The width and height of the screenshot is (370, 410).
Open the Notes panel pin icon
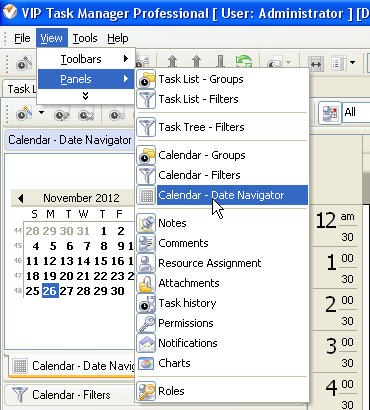[x=146, y=223]
